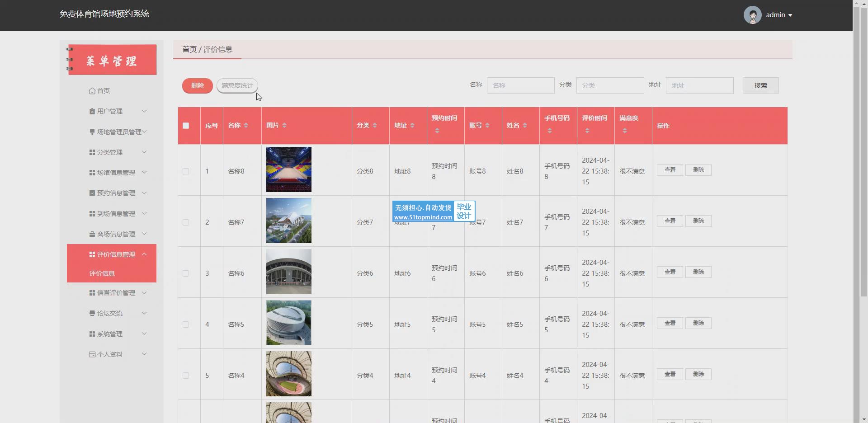Click 查看 for row 名称5

[x=670, y=323]
